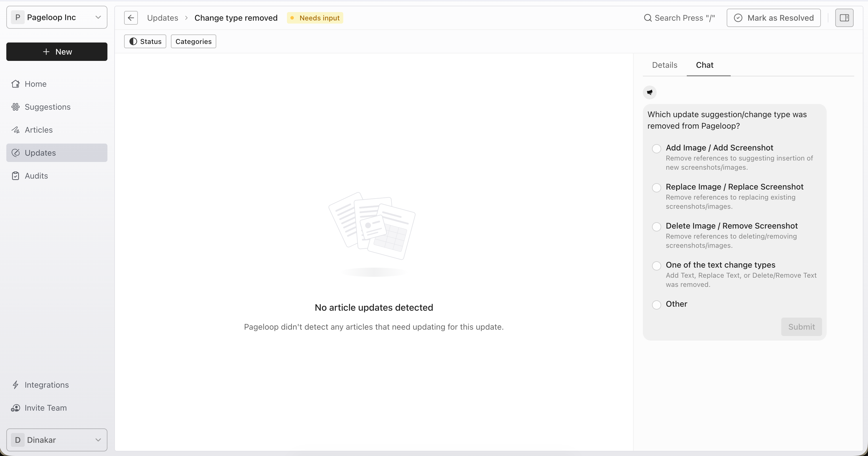Click 'Remove references to deleting/removing' description
868x456 pixels.
[x=731, y=241]
